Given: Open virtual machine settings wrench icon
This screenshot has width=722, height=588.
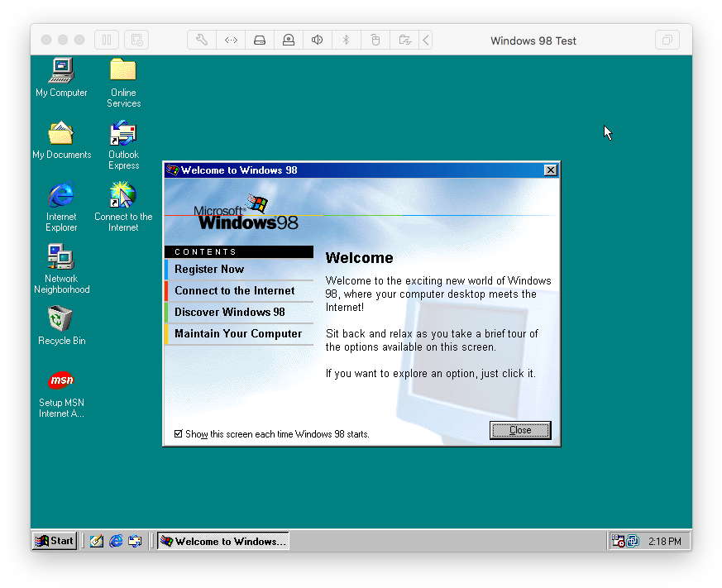Looking at the screenshot, I should pos(202,40).
